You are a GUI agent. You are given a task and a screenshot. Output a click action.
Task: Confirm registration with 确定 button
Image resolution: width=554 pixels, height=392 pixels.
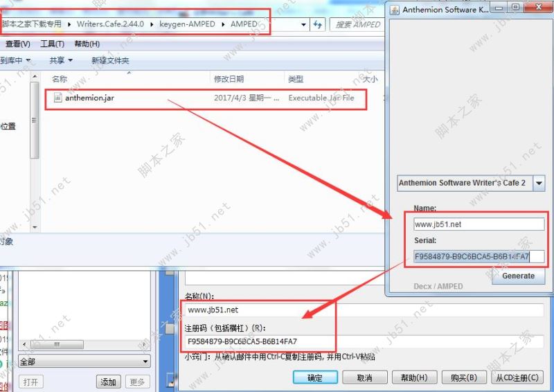(x=315, y=377)
